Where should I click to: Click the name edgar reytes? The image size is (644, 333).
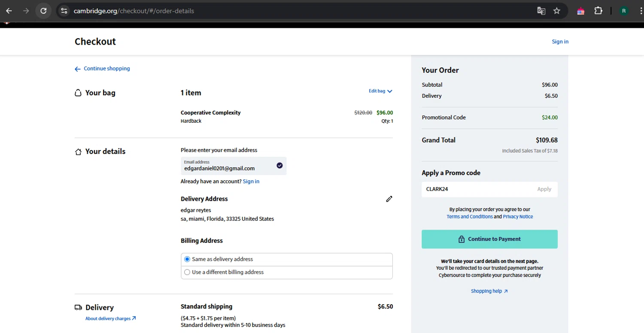196,210
